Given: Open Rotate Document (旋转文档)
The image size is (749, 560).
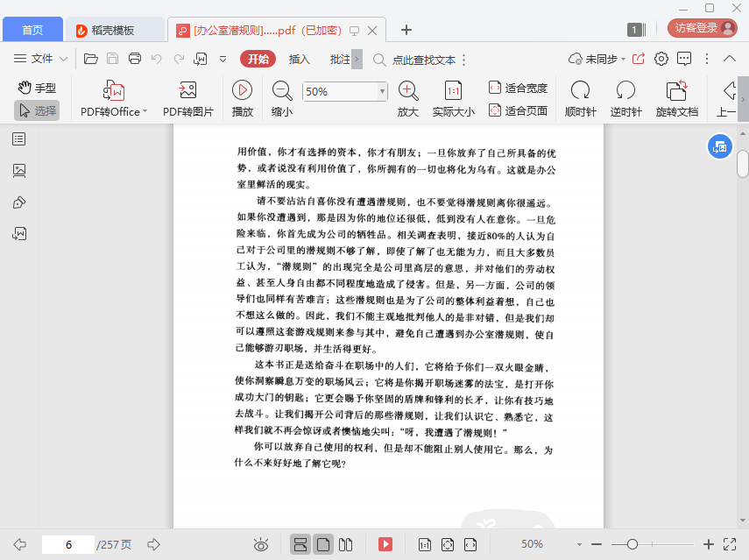Looking at the screenshot, I should 677,99.
